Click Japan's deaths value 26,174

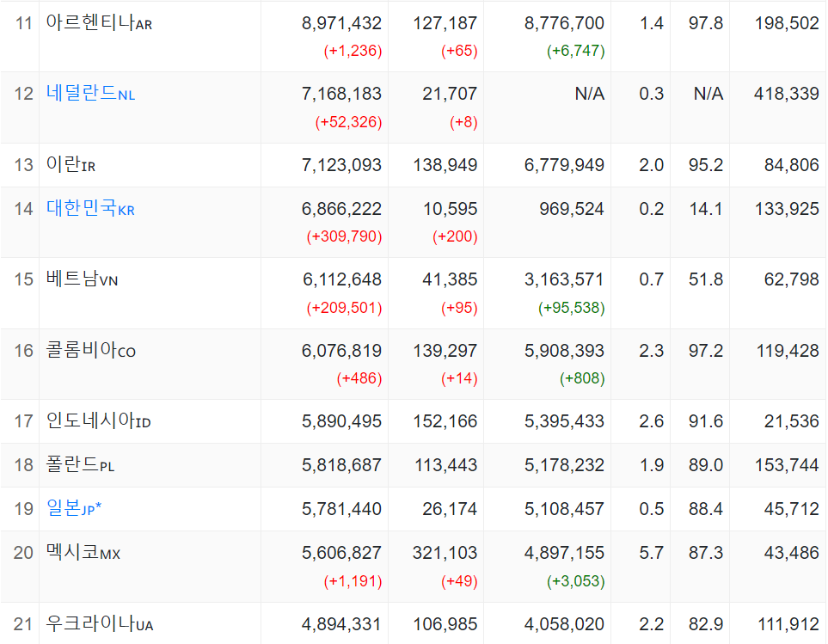click(450, 509)
